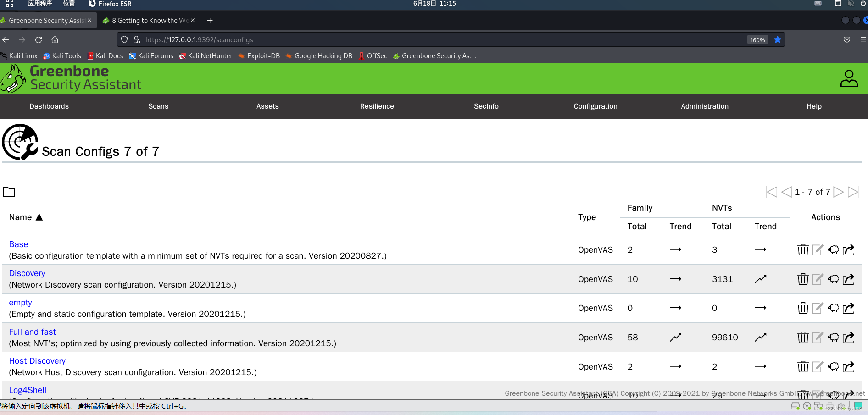Open the Administration menu
The width and height of the screenshot is (868, 415).
point(705,106)
